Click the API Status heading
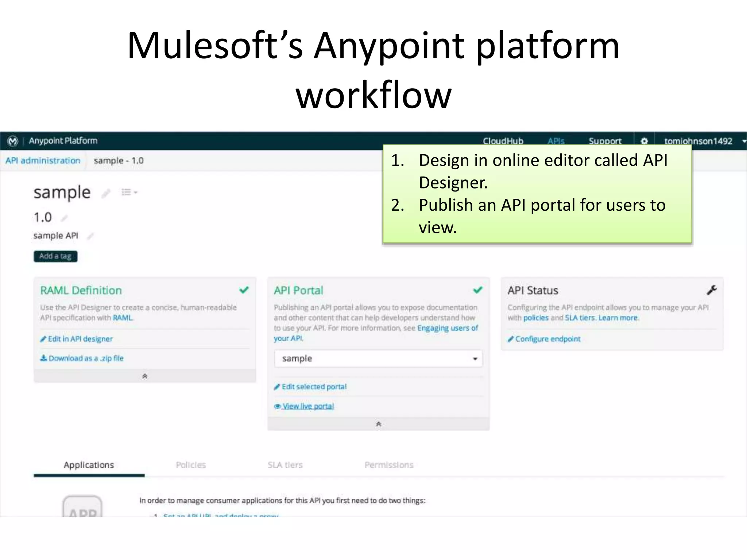The height and width of the screenshot is (560, 747). click(x=533, y=290)
